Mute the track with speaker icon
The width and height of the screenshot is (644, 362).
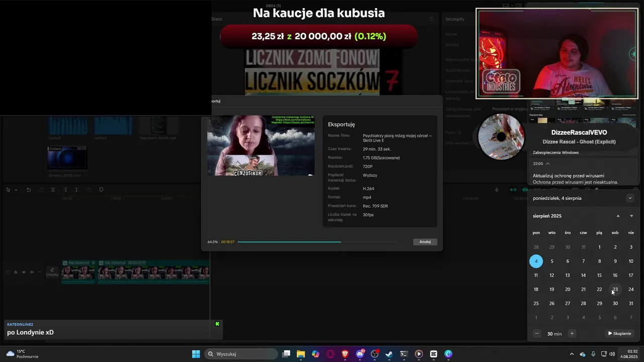pyautogui.click(x=32, y=272)
